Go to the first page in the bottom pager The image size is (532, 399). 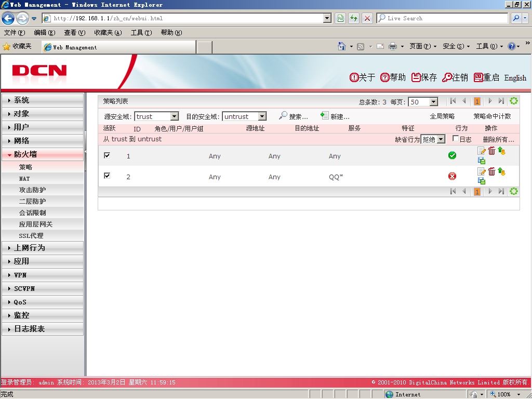pyautogui.click(x=453, y=191)
